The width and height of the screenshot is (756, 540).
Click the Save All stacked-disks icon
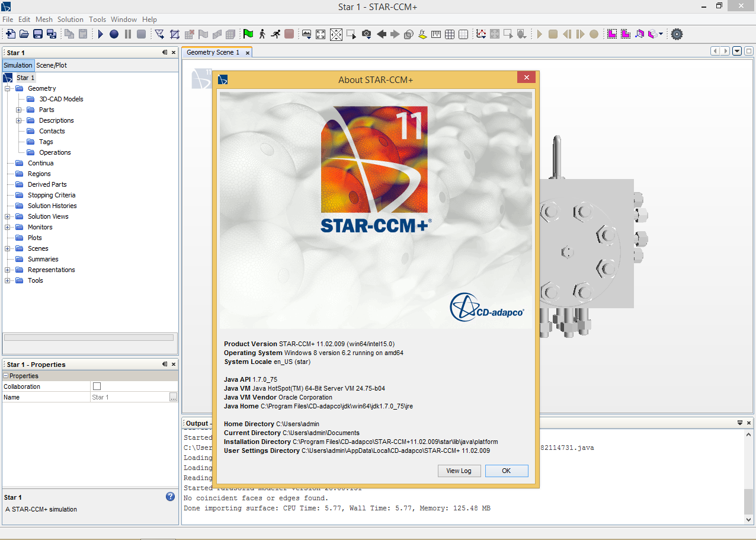pos(52,34)
